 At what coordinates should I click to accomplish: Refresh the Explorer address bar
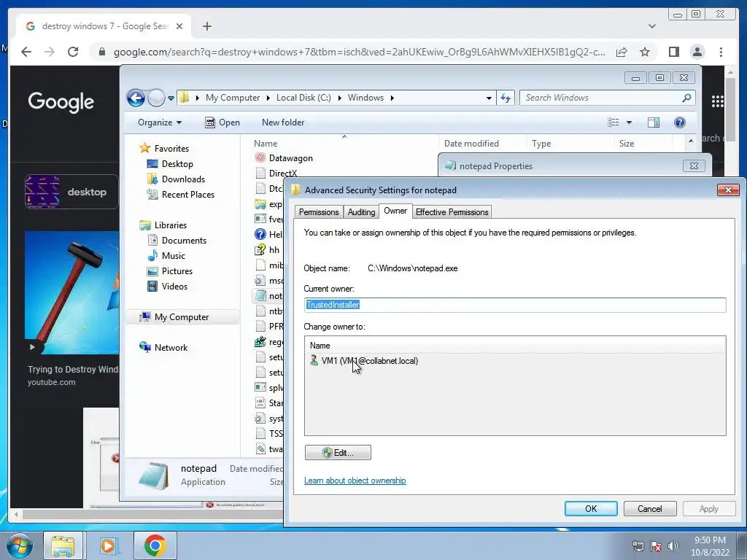coord(506,98)
